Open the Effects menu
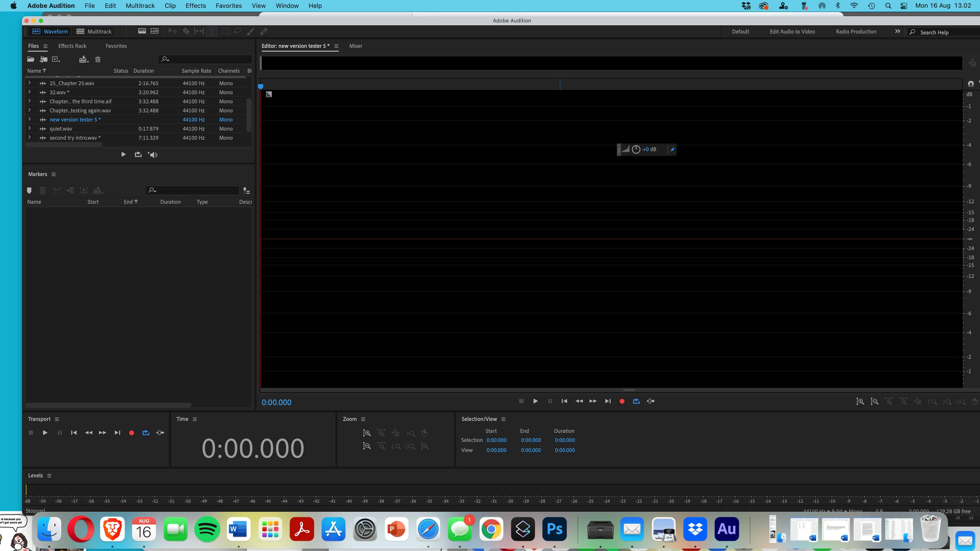The image size is (980, 551). (x=195, y=6)
